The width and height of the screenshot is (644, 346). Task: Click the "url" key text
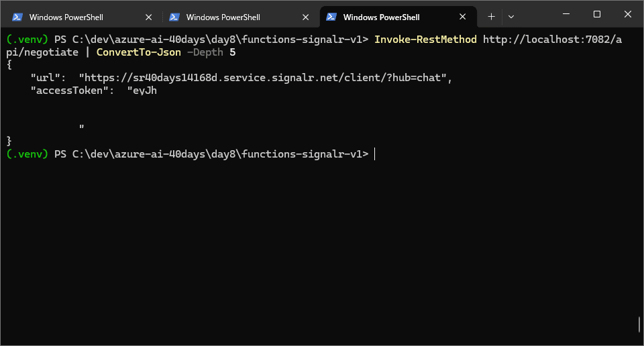[x=45, y=78]
